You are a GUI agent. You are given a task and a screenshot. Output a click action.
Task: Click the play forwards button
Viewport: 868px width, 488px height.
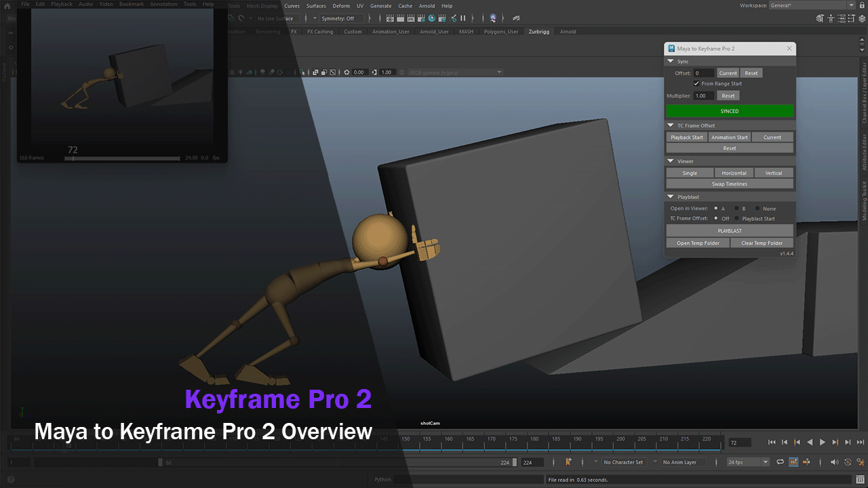pyautogui.click(x=823, y=442)
